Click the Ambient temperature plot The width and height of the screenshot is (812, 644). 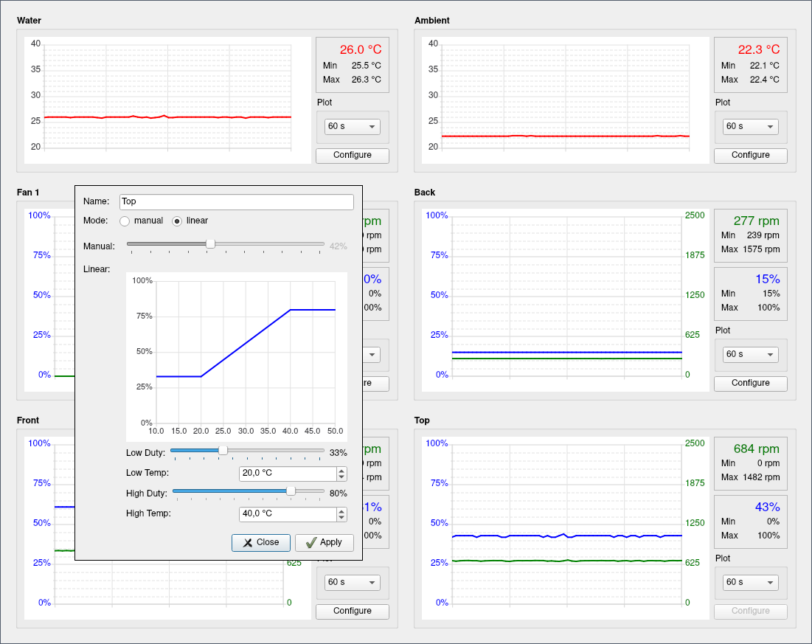pyautogui.click(x=566, y=100)
